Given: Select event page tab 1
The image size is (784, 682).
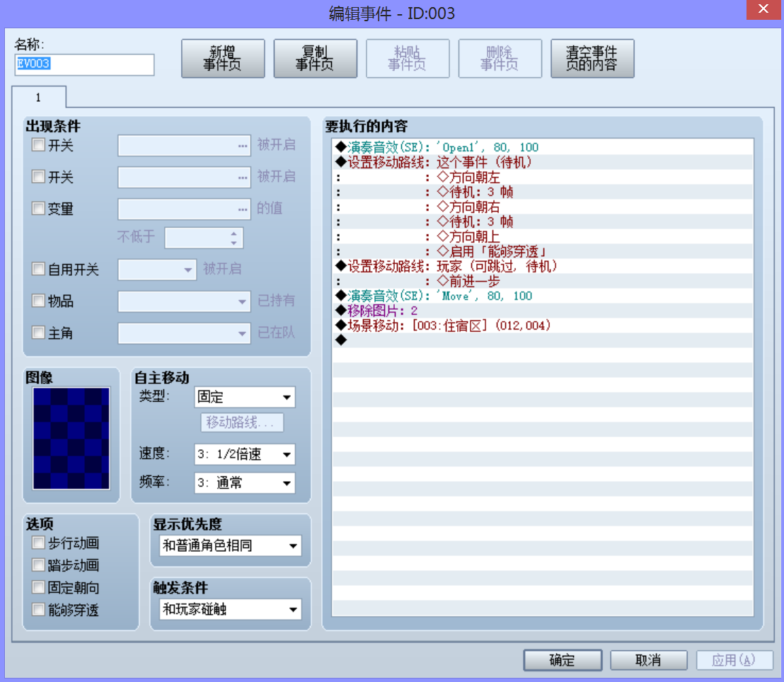Looking at the screenshot, I should (x=38, y=97).
